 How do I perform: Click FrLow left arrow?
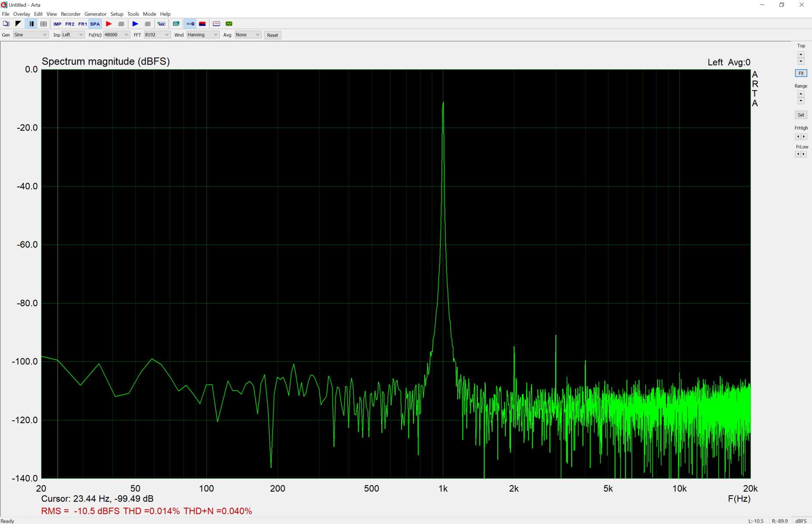[x=798, y=154]
